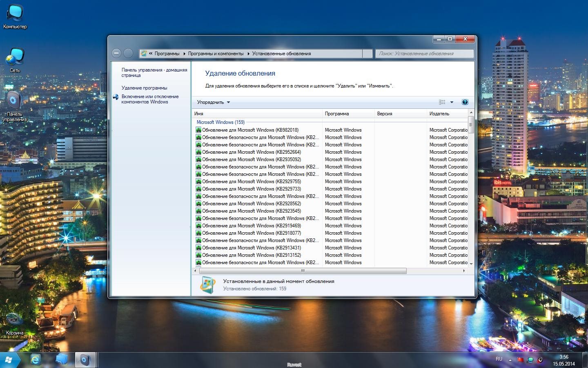The width and height of the screenshot is (588, 368).
Task: Open the Упорядочить dropdown menu
Action: pos(214,102)
